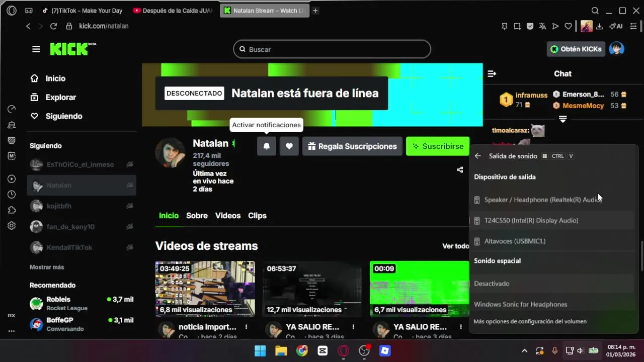Screen dimensions: 644x362
Task: Toggle notifications muted icon for fan_de_keny10
Action: pos(129,227)
